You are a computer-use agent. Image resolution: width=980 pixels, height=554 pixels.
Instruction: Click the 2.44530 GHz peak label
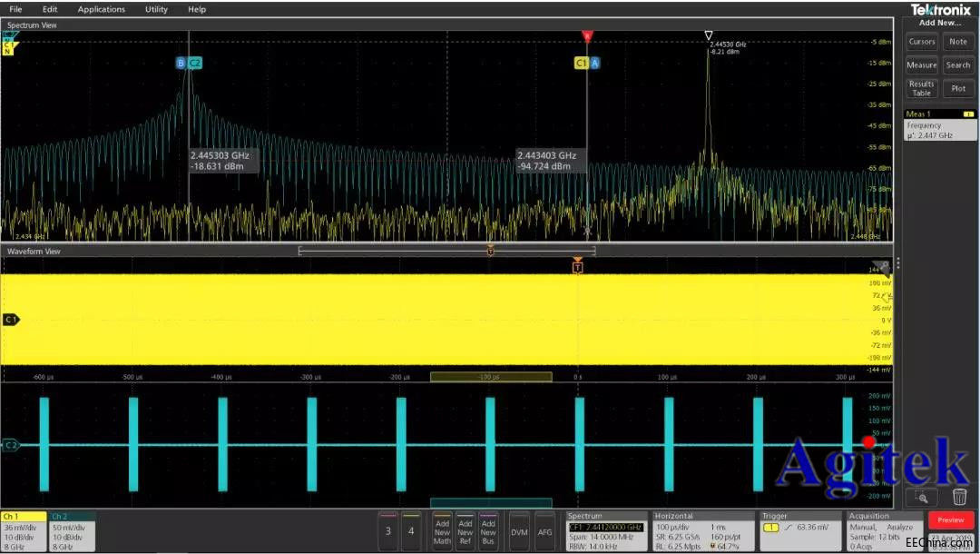click(x=728, y=47)
